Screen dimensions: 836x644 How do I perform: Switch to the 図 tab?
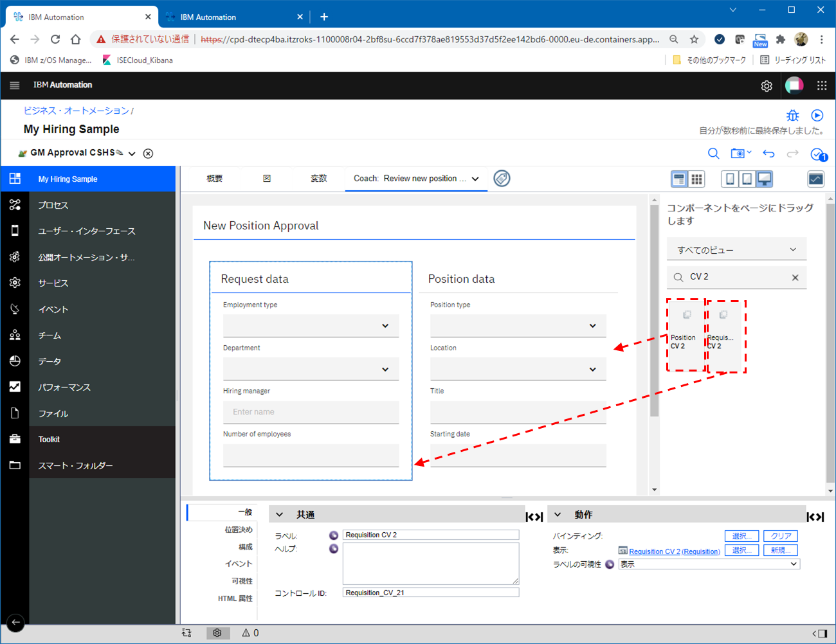tap(267, 179)
